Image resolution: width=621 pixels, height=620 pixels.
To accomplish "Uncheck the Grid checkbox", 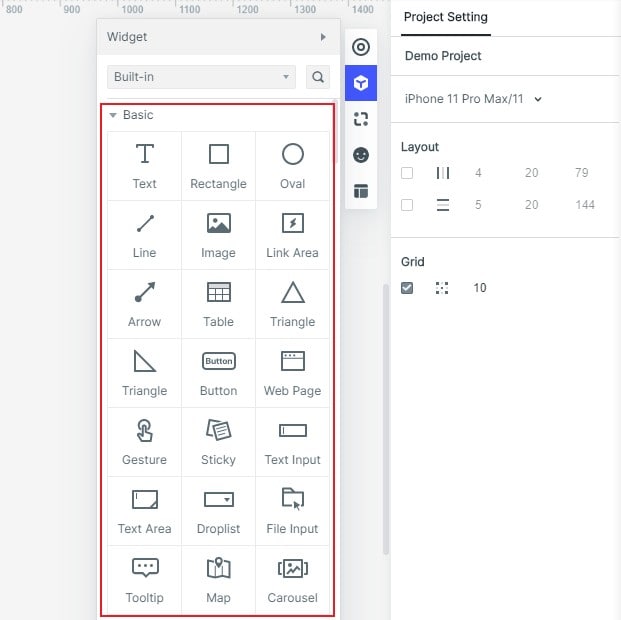I will (x=407, y=288).
